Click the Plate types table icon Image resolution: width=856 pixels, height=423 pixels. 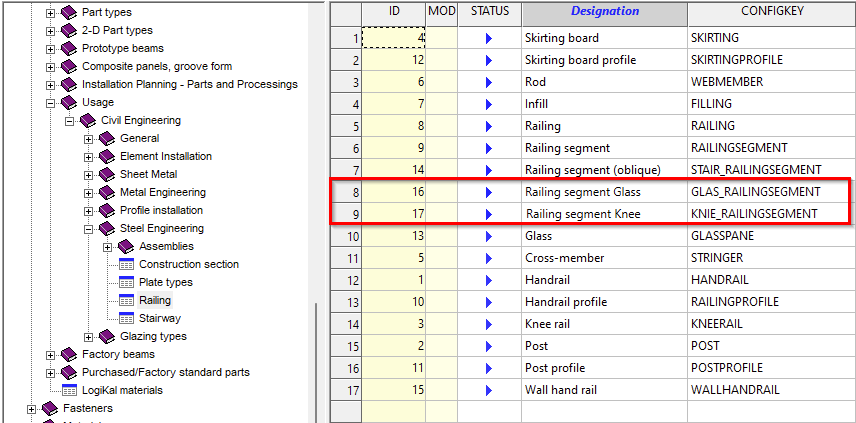pos(126,282)
